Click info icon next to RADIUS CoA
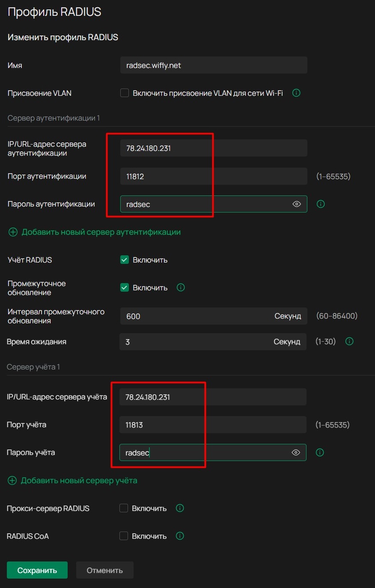Viewport: 375px width, 588px height. click(180, 536)
